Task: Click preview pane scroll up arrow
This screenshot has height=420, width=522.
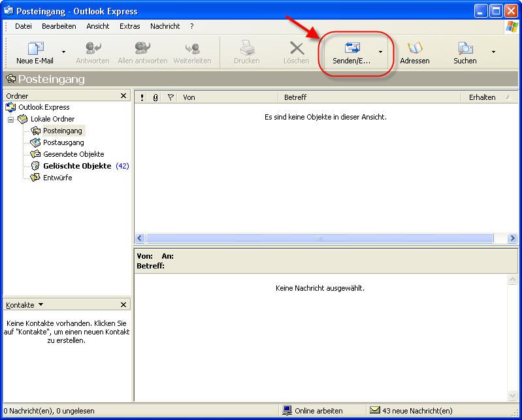Action: [512, 279]
